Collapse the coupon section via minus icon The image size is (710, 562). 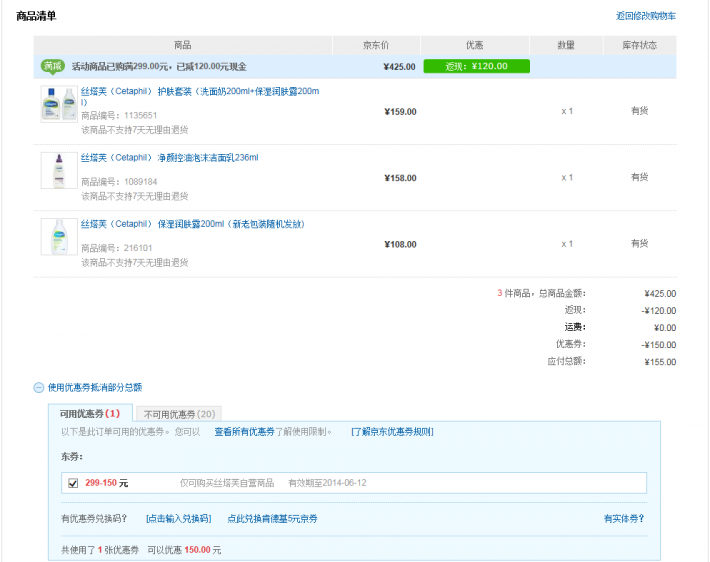[39, 387]
